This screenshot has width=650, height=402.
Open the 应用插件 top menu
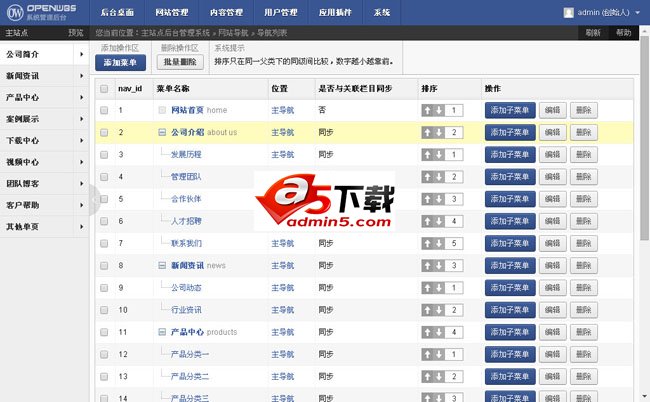point(335,12)
